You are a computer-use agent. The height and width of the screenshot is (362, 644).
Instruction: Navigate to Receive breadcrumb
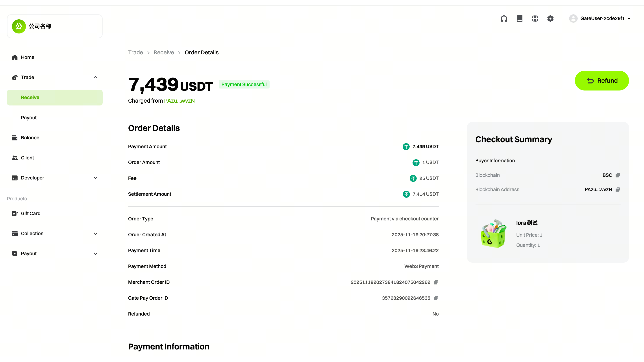click(x=163, y=52)
